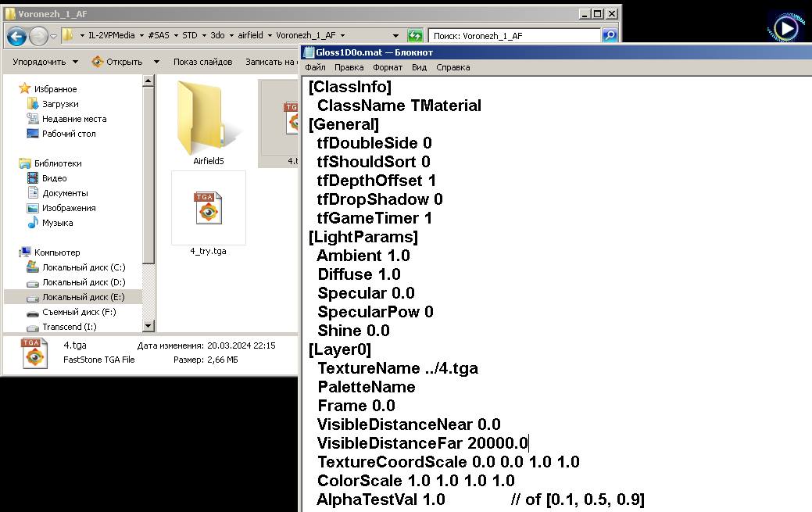The height and width of the screenshot is (512, 812).
Task: Click the STD breadcrumb segment
Action: pos(190,35)
